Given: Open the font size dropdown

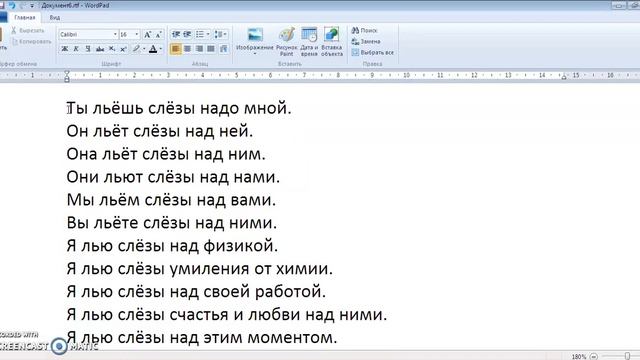Looking at the screenshot, I should 137,35.
